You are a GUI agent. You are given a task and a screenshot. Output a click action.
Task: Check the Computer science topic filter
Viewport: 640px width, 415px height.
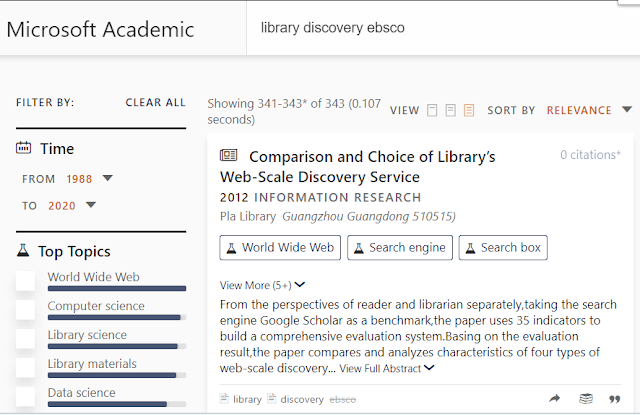[26, 310]
